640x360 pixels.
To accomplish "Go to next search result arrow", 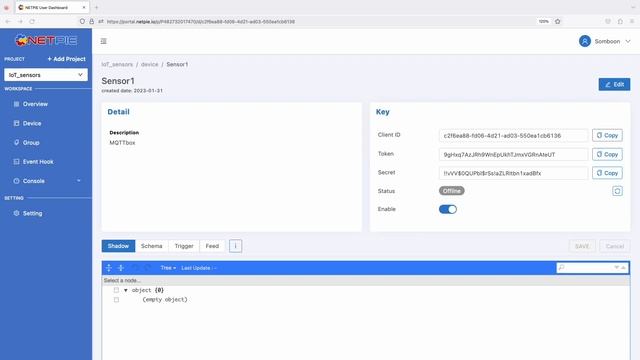I will 616,268.
